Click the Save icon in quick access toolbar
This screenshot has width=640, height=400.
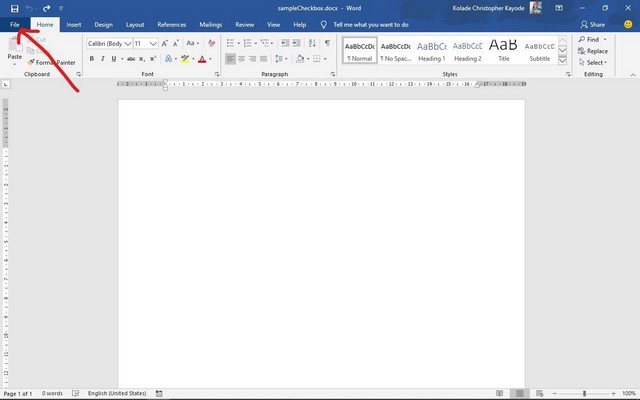coord(14,8)
